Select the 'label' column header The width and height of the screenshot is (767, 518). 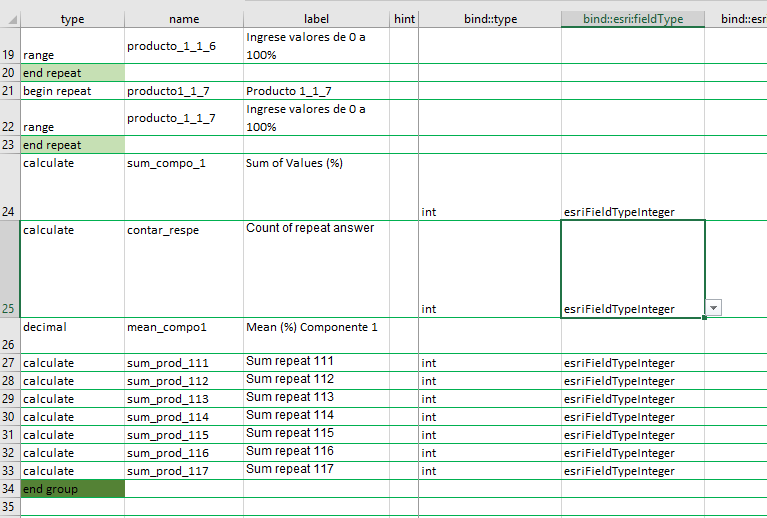(x=316, y=19)
